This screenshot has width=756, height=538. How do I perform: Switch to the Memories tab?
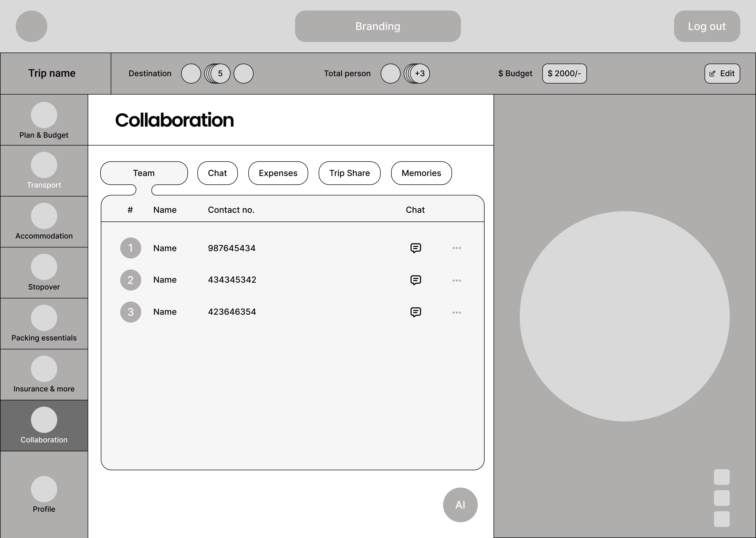click(x=421, y=173)
